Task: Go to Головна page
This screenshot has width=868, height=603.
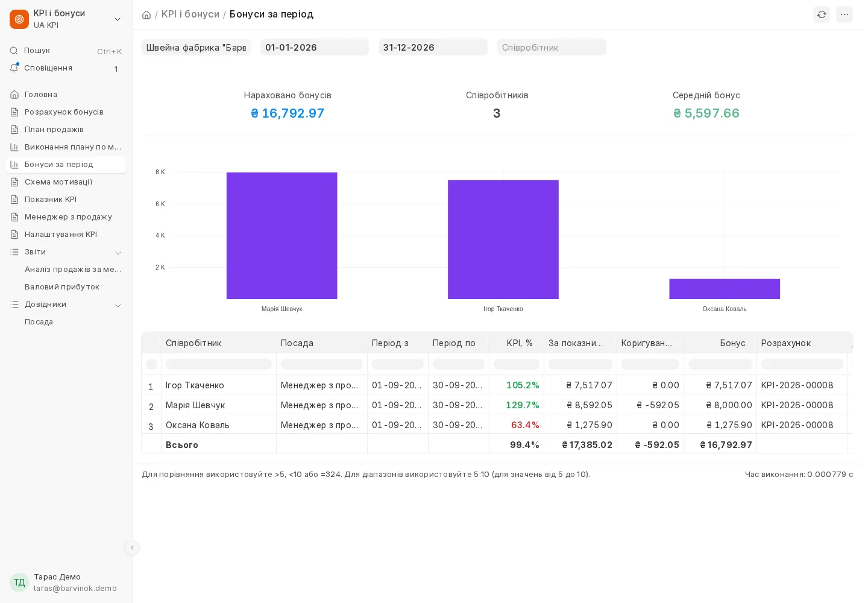Action: tap(66, 95)
